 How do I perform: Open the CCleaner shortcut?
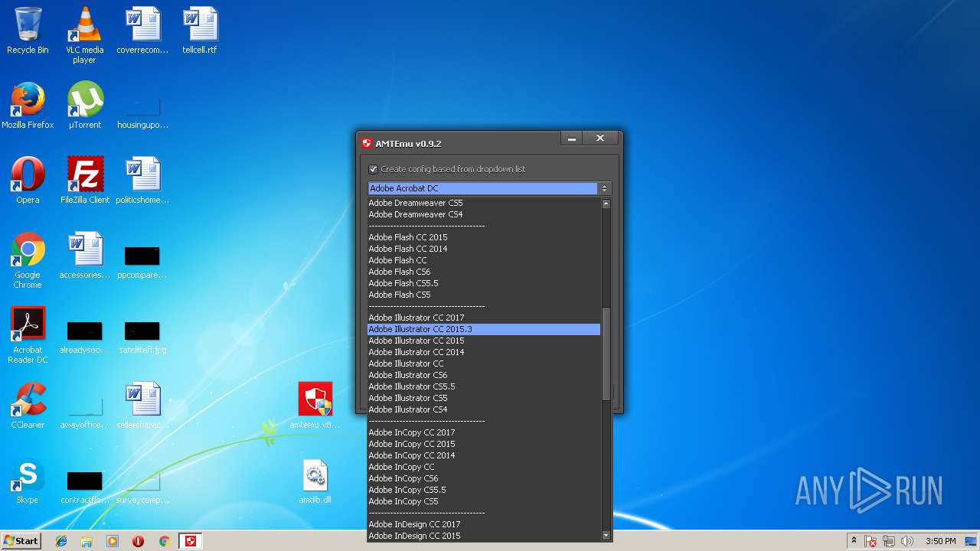point(28,406)
